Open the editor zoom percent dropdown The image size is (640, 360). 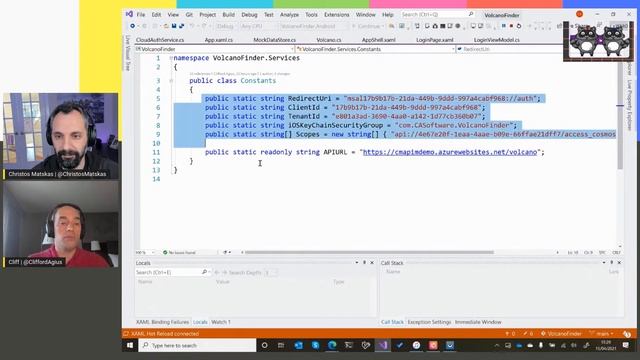pos(145,252)
